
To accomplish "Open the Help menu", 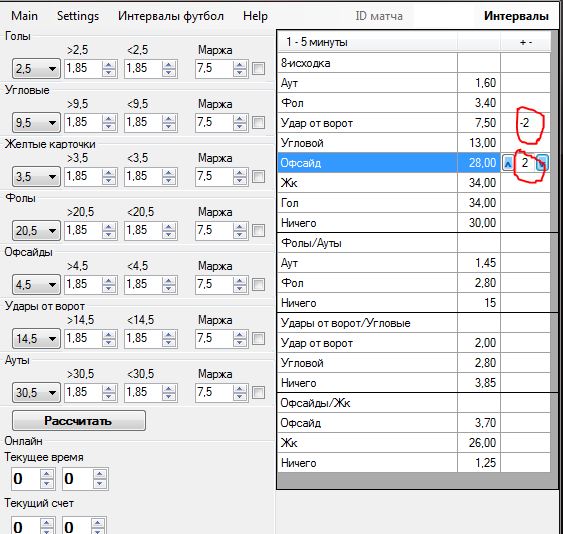I will (x=255, y=16).
